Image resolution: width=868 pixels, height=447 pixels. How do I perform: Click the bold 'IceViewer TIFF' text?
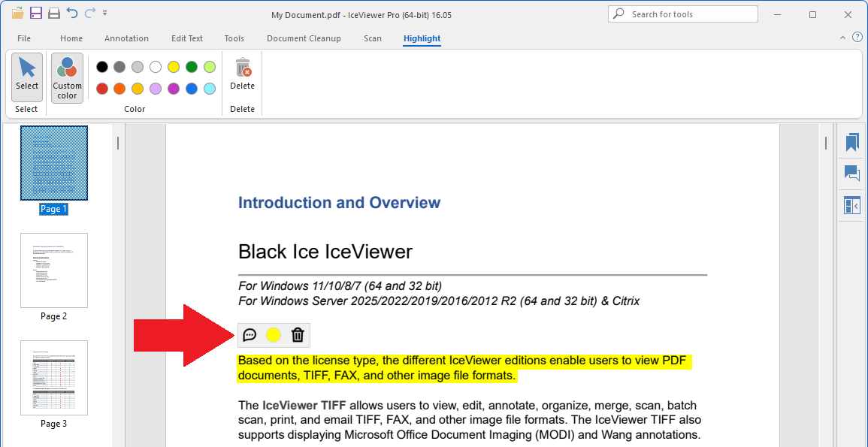(x=304, y=405)
